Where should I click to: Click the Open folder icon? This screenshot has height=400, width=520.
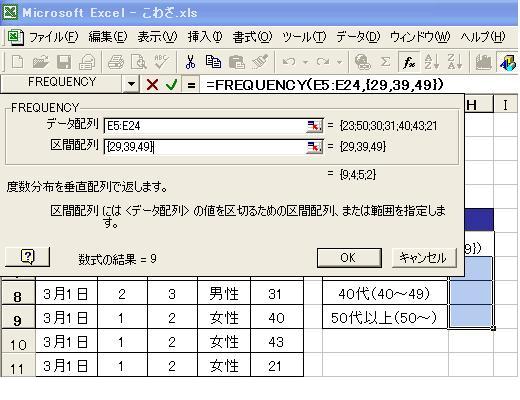point(41,62)
